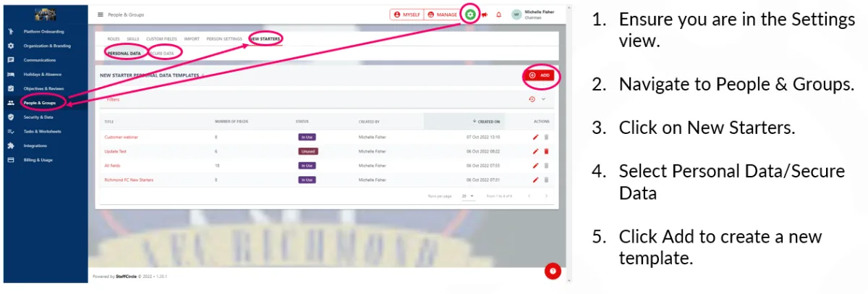The height and width of the screenshot is (294, 868).
Task: Delete the Customer webinar template trash icon
Action: coord(546,137)
